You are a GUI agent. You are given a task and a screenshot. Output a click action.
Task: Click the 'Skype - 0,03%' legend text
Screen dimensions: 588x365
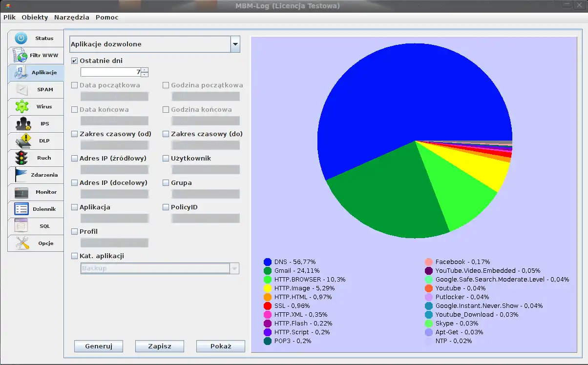click(457, 324)
